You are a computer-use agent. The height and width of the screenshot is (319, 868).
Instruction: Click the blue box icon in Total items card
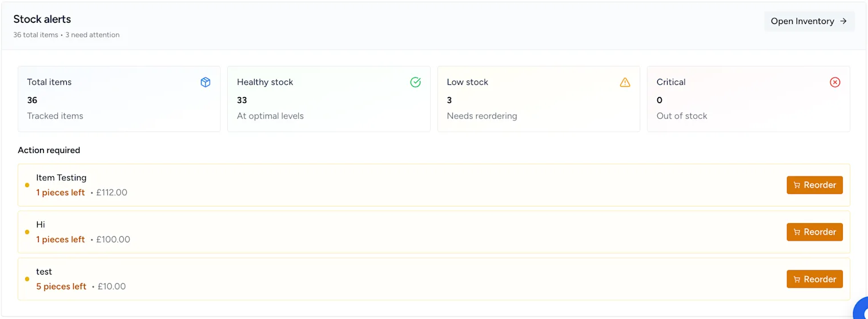[x=206, y=82]
